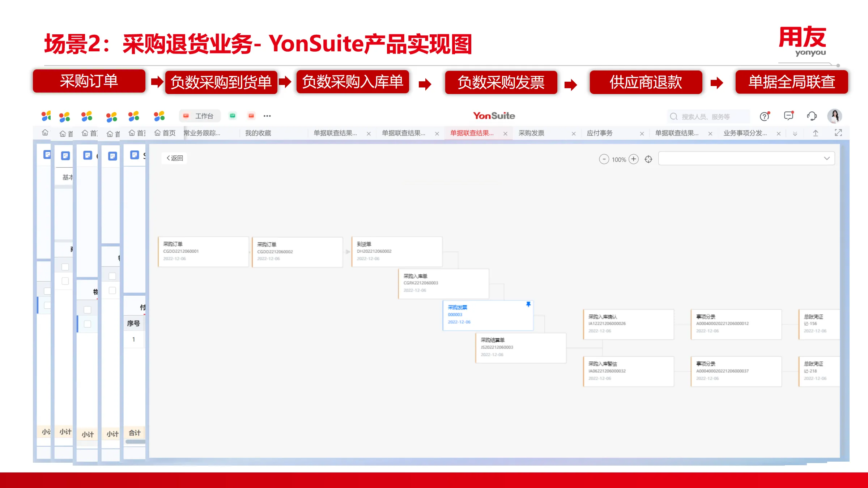Expand the tab list double-chevron
The image size is (868, 488).
(795, 133)
